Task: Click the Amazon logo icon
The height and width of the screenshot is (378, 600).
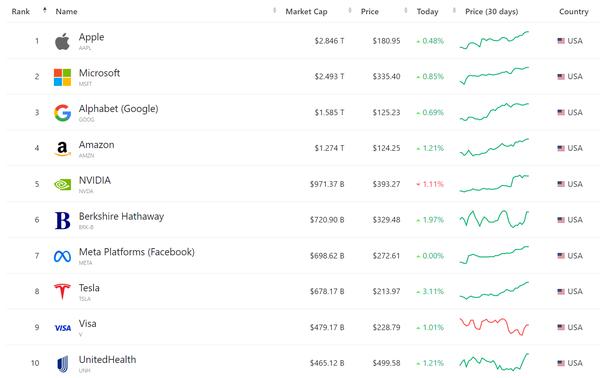Action: (x=62, y=149)
